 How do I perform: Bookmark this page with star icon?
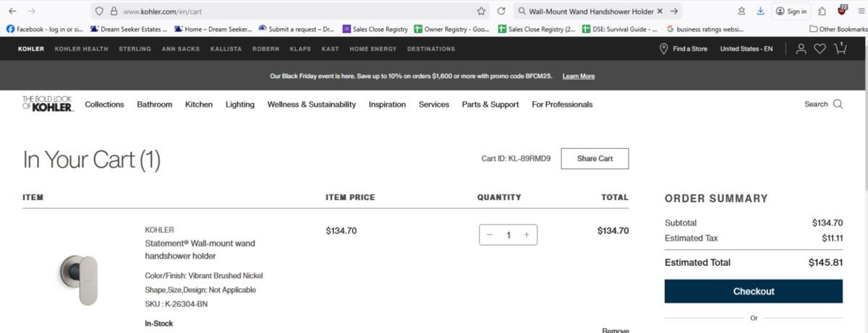(x=481, y=12)
